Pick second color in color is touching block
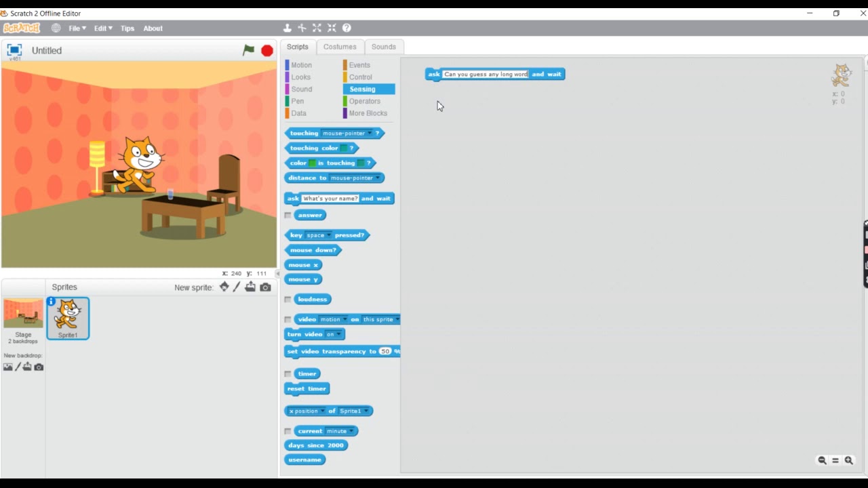868x488 pixels. pos(362,163)
